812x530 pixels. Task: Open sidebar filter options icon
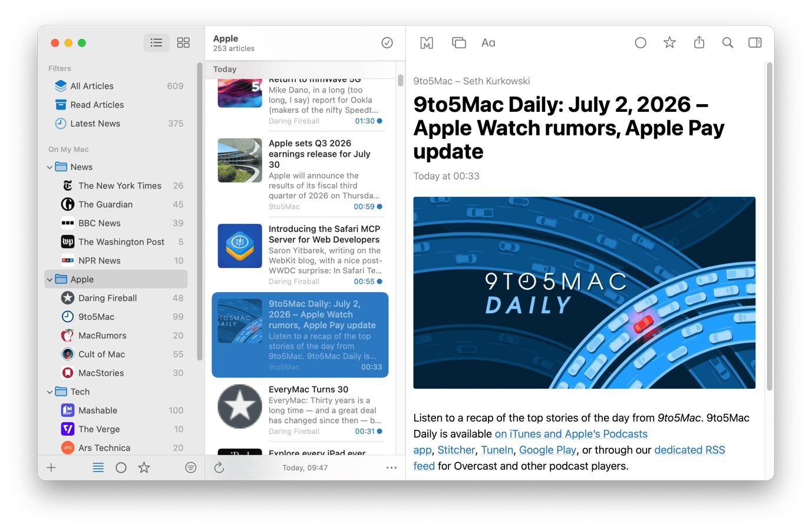(x=190, y=468)
